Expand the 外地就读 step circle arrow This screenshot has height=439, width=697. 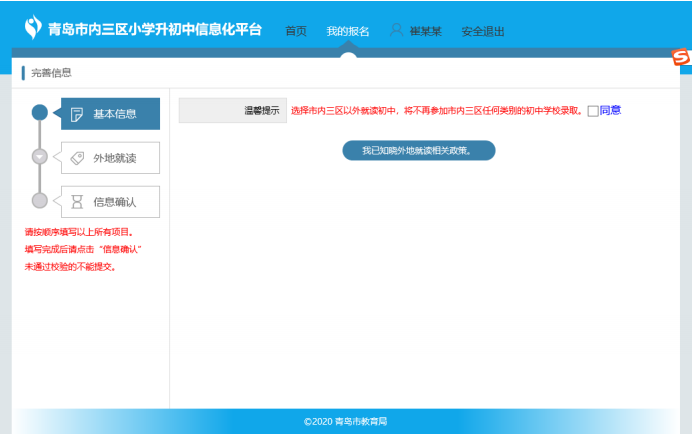tap(40, 157)
